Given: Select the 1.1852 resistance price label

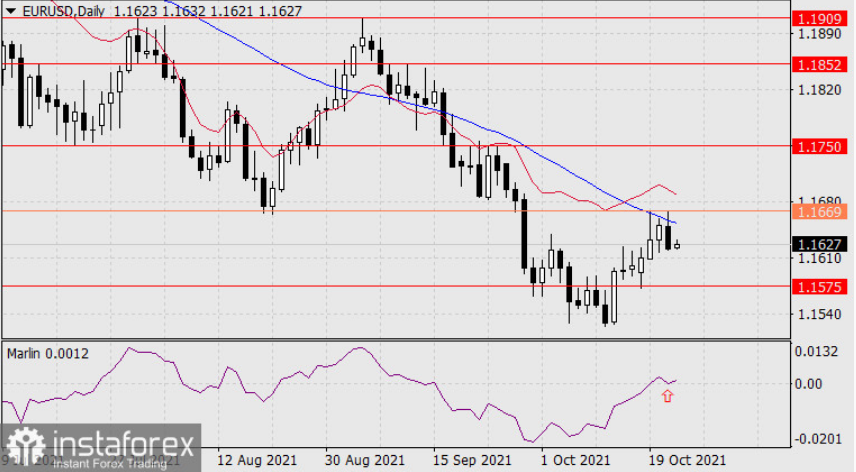Looking at the screenshot, I should 819,64.
